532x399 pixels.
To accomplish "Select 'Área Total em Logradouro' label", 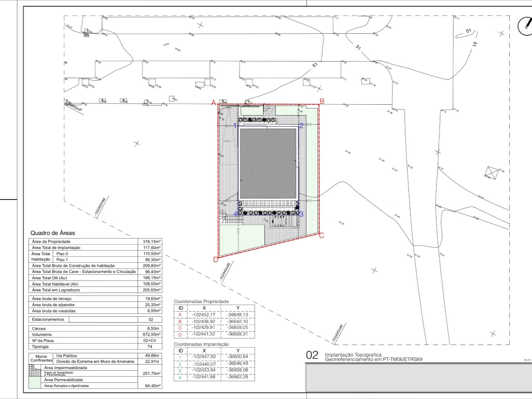I will 56,290.
